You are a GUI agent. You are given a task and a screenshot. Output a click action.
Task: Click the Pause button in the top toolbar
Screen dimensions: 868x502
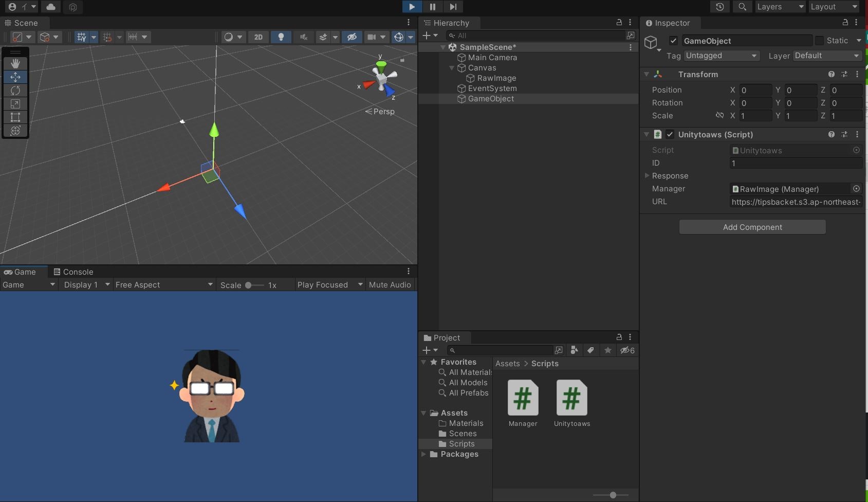(432, 7)
